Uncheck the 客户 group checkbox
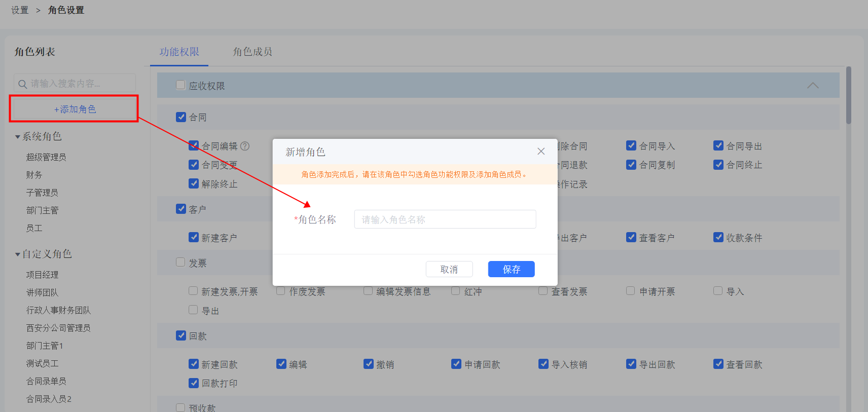 (x=181, y=209)
